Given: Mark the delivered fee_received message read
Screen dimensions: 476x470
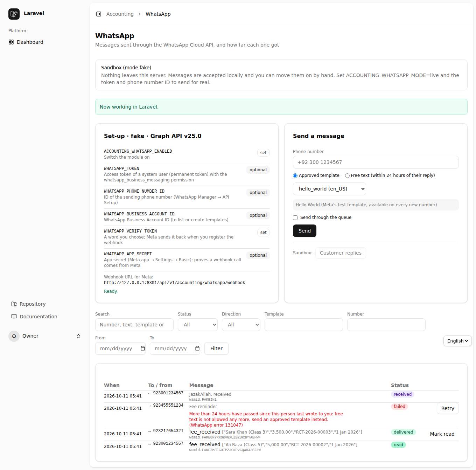Looking at the screenshot, I should point(442,434).
